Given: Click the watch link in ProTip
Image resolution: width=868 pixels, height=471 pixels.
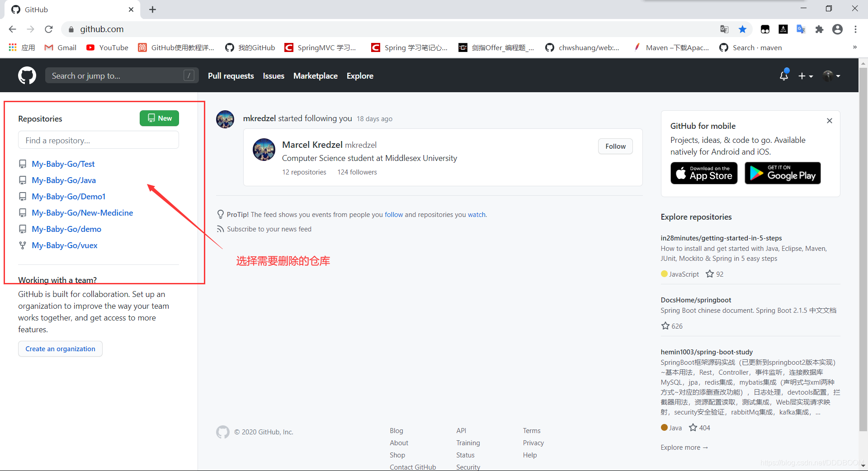Looking at the screenshot, I should (x=476, y=215).
